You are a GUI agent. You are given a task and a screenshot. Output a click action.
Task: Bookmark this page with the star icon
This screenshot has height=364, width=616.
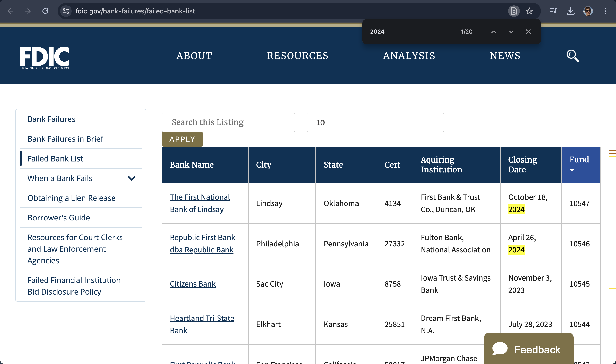pos(529,11)
